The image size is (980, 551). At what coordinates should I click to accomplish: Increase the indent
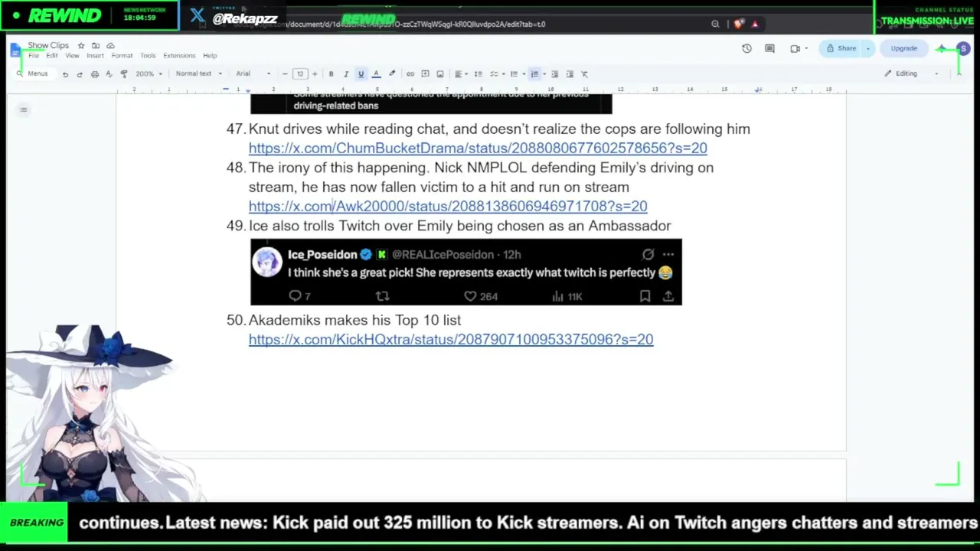tap(570, 74)
